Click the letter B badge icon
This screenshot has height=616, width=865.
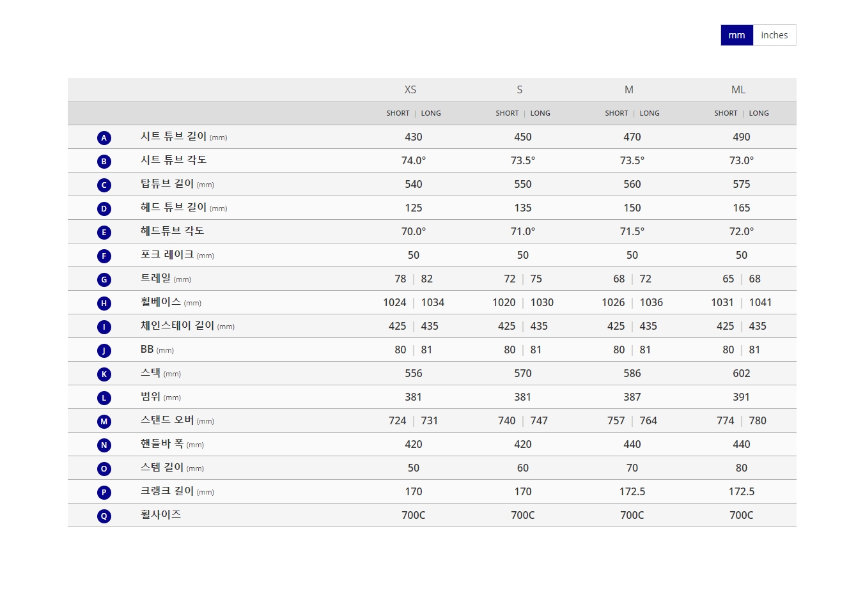(104, 161)
